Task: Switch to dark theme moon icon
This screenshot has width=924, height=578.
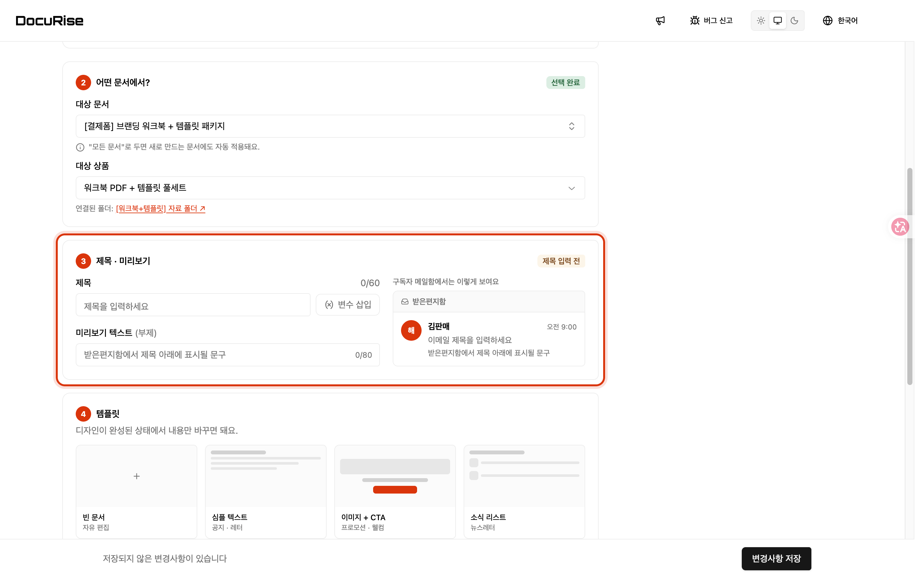Action: [x=794, y=21]
